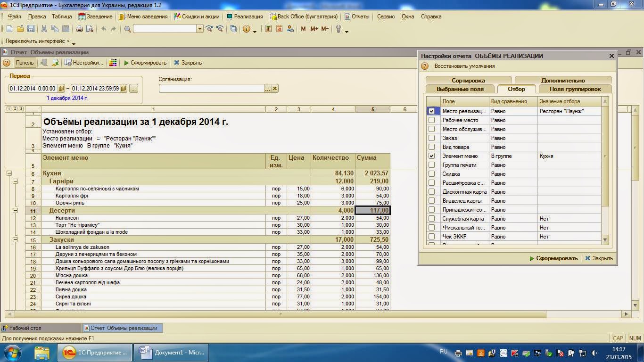The image size is (644, 362).
Task: Click Сформировать in the settings dialog
Action: [x=553, y=258]
